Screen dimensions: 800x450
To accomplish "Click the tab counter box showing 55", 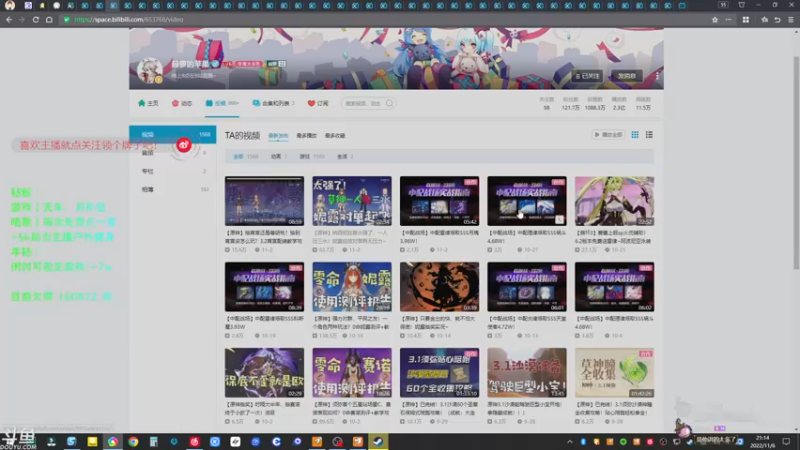I will [723, 5].
